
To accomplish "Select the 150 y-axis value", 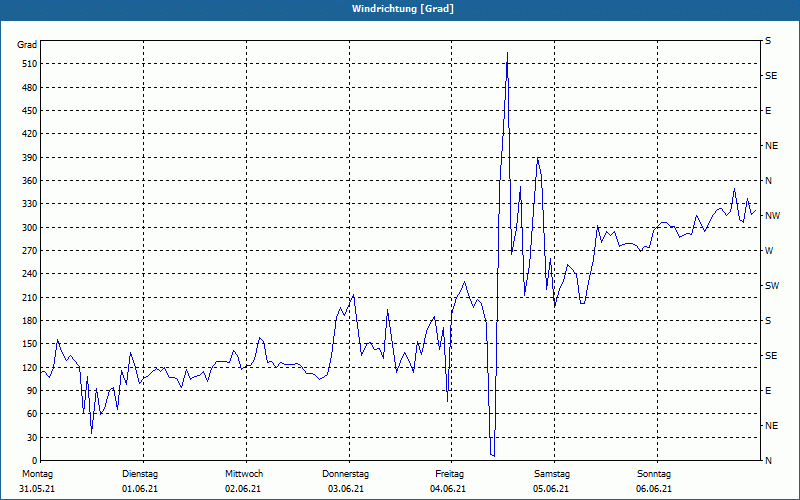I will coord(29,344).
